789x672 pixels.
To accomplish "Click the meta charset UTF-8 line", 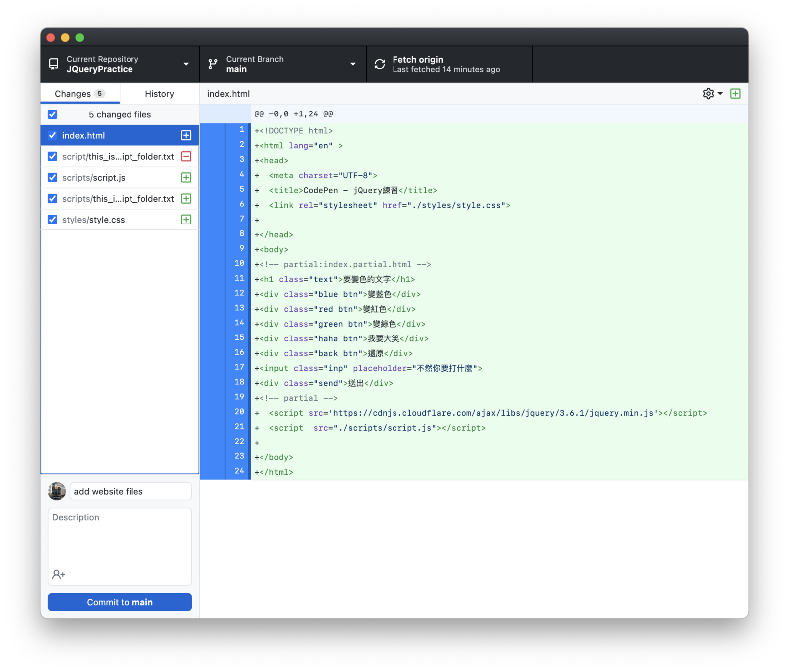I will pos(499,175).
